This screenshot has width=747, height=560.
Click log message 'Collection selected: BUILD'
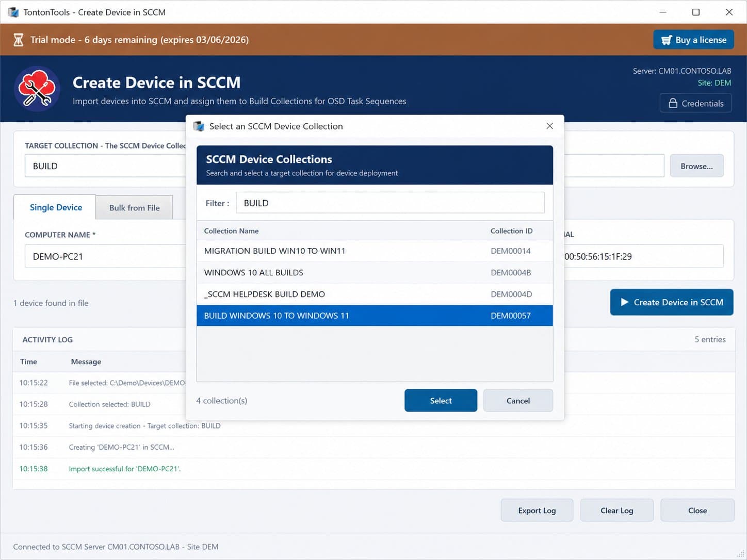[x=109, y=404]
